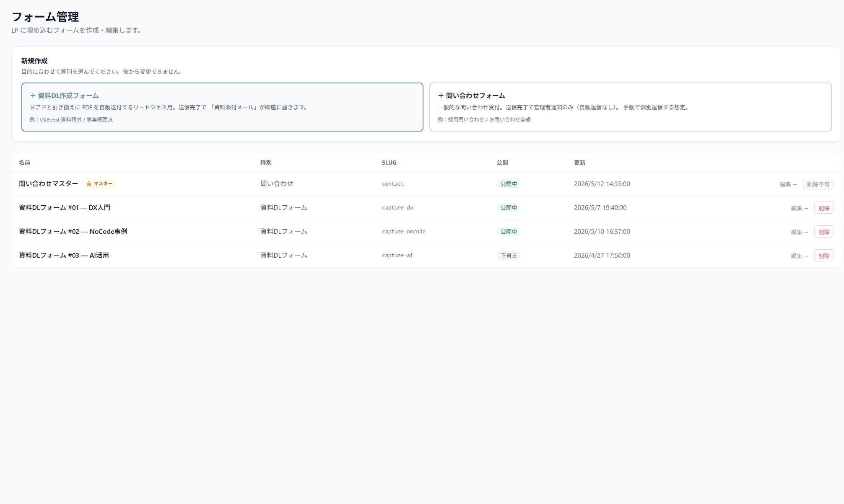Edit 資料DLフォーム #01 DX入門
The width and height of the screenshot is (844, 504).
point(800,208)
